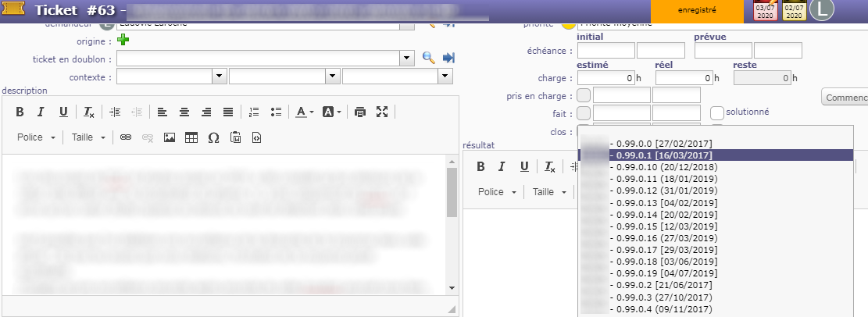Select version 0.99.0.19 [04/07/2019]

[715, 273]
